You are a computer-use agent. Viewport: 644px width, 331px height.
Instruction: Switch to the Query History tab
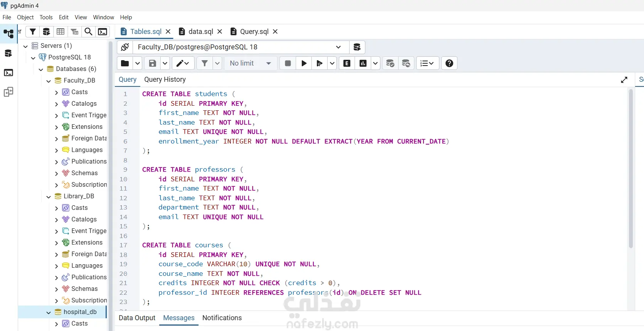tap(165, 79)
